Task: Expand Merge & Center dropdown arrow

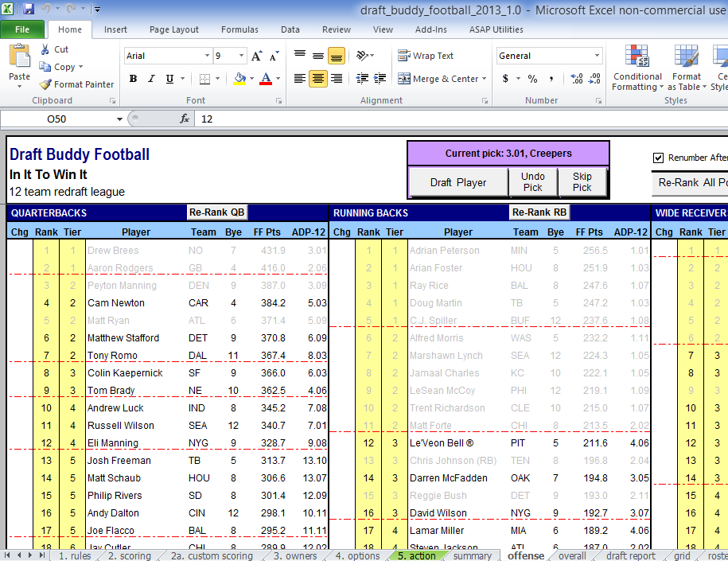Action: (485, 79)
